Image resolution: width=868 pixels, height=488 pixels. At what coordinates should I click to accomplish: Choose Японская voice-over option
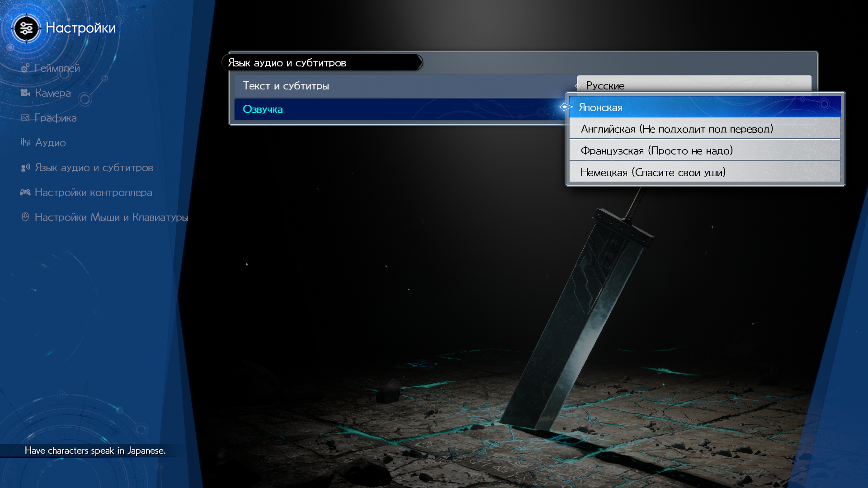pyautogui.click(x=704, y=107)
